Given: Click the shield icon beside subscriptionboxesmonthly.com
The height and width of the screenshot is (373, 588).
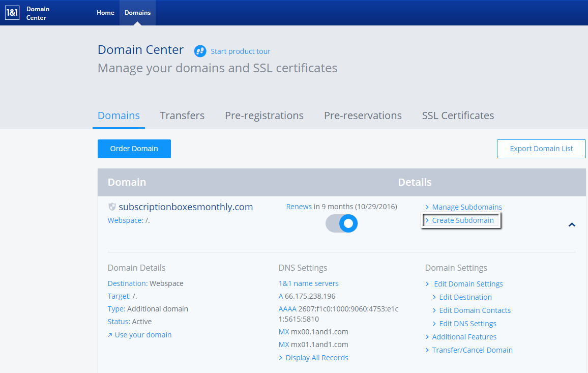Looking at the screenshot, I should click(112, 207).
